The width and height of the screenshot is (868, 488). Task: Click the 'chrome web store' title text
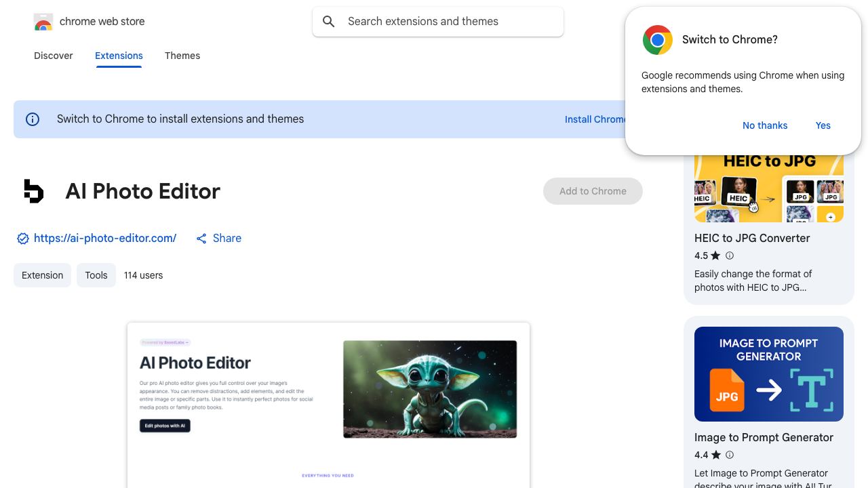[102, 22]
